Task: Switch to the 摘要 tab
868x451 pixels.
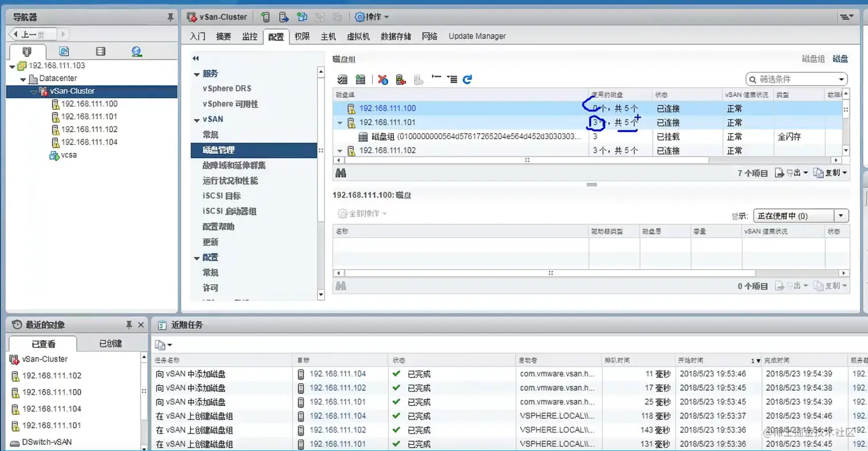Action: click(223, 36)
